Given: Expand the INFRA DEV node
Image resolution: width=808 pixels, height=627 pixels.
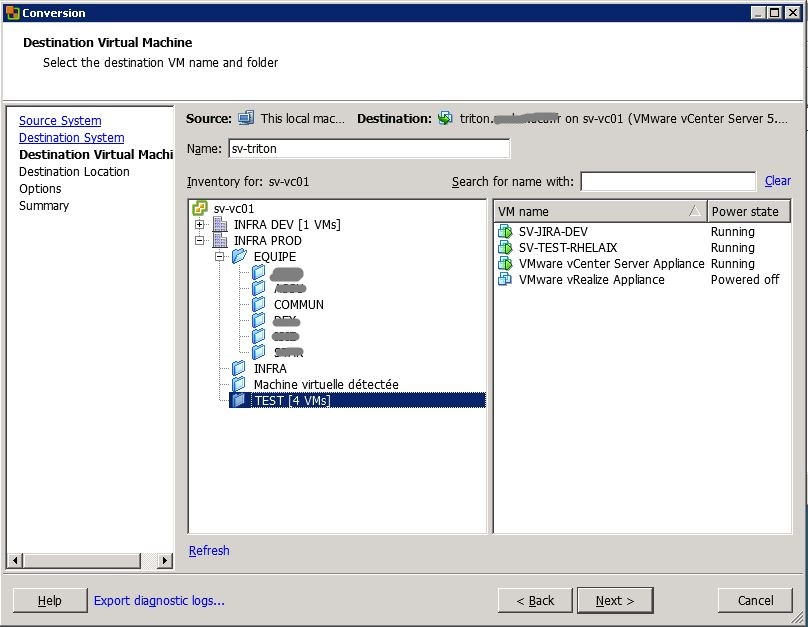Looking at the screenshot, I should [199, 225].
